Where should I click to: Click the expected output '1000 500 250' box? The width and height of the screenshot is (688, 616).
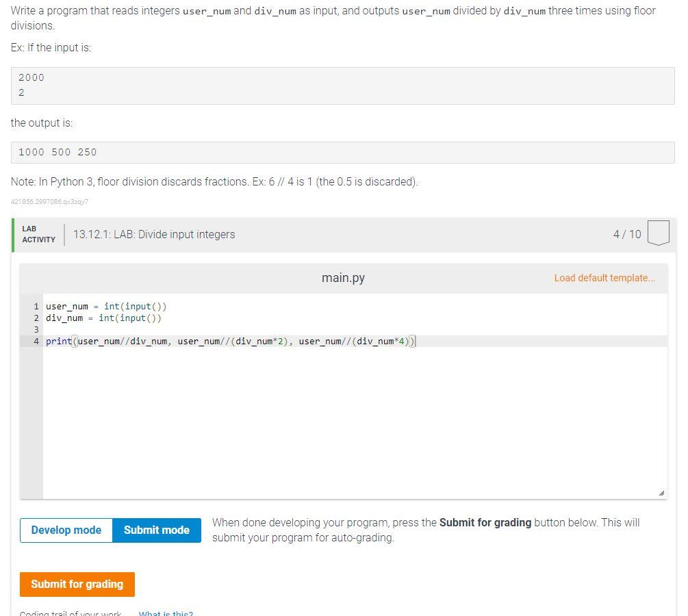pyautogui.click(x=342, y=152)
